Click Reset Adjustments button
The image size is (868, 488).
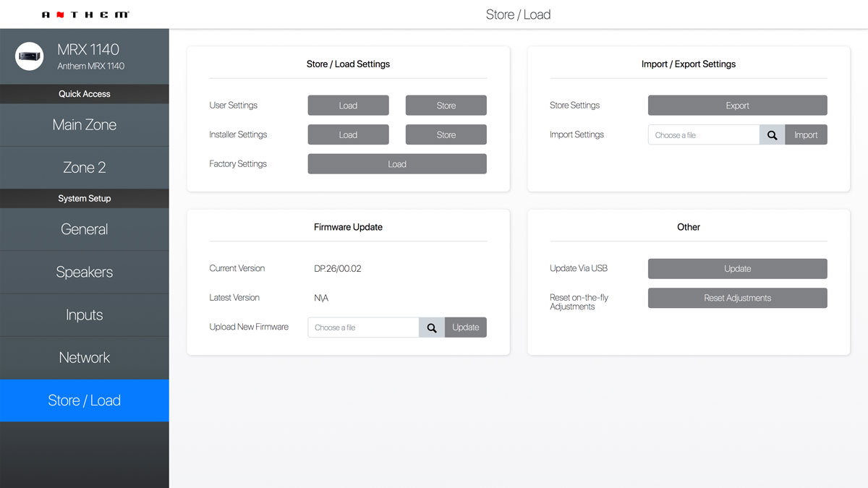(x=737, y=298)
